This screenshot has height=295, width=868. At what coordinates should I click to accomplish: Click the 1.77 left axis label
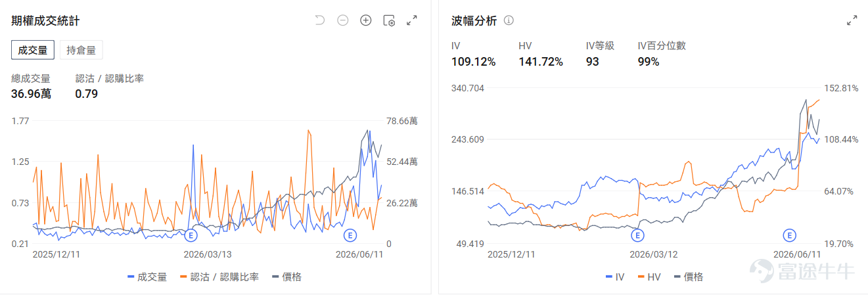20,121
